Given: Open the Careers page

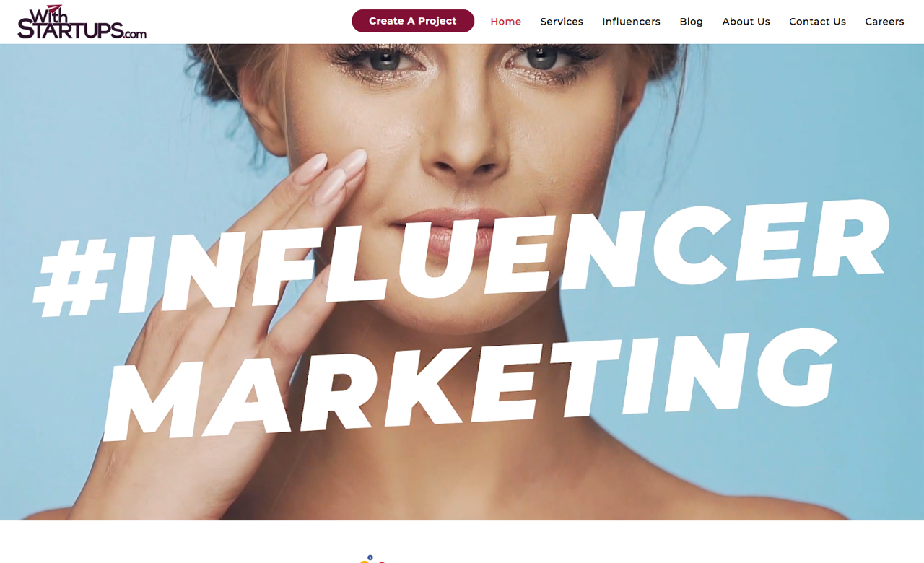Looking at the screenshot, I should coord(884,22).
